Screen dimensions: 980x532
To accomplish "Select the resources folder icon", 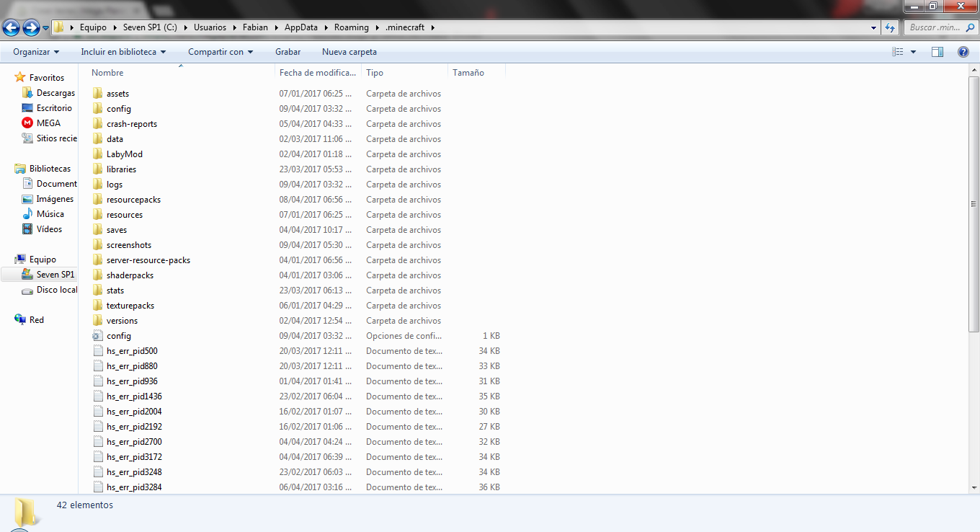I will pos(98,215).
